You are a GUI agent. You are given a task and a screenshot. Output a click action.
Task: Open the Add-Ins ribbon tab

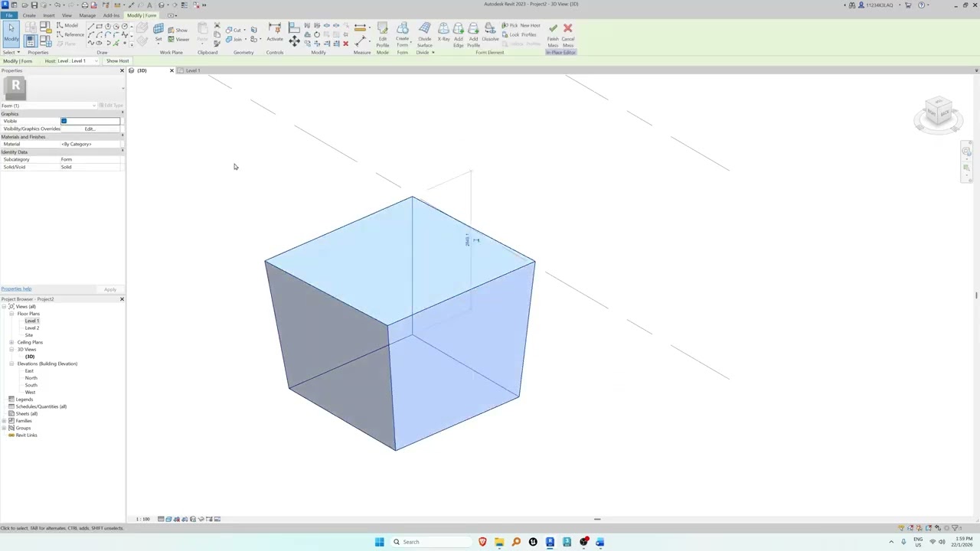(111, 15)
